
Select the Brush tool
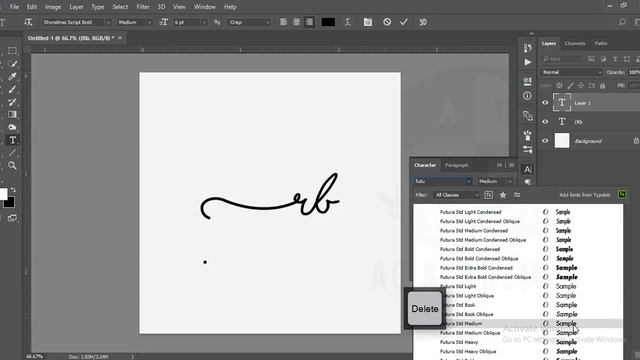coord(12,89)
